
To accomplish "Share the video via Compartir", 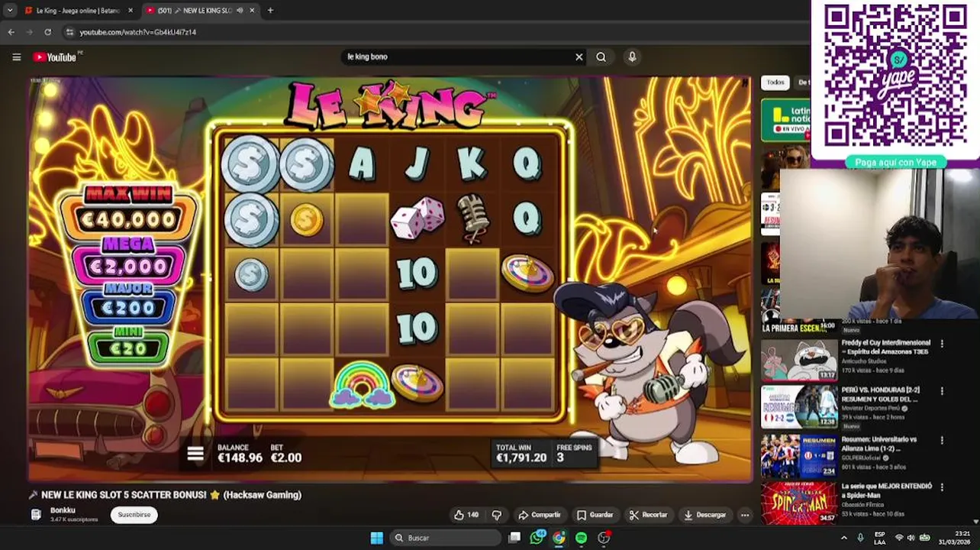I will 539,515.
